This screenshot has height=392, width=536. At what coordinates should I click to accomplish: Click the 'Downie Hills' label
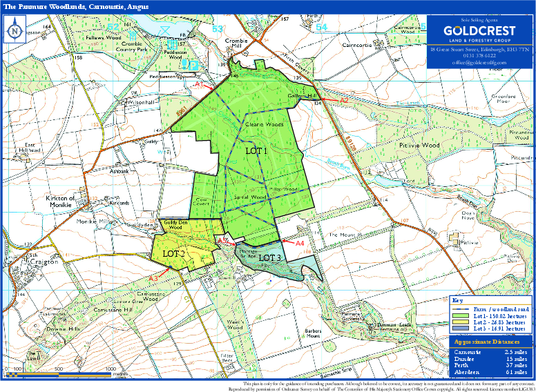coord(64,329)
